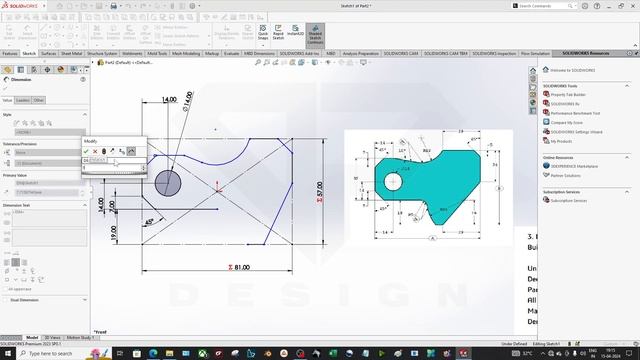Open the Surfaces ribbon tab

pos(49,53)
